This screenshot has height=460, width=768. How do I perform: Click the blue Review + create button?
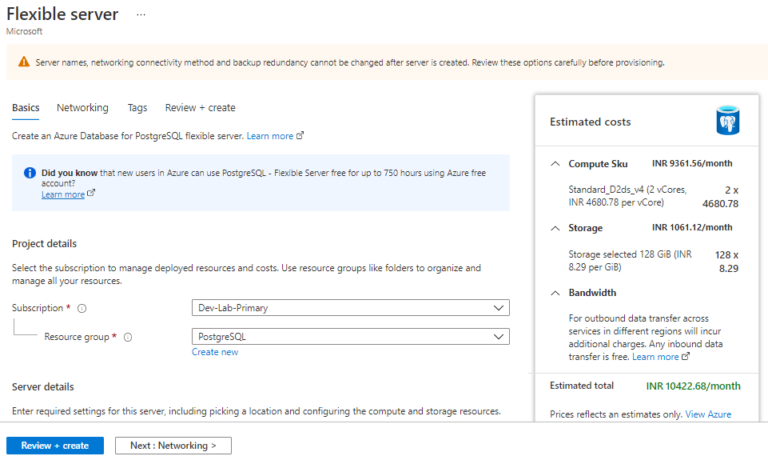55,445
